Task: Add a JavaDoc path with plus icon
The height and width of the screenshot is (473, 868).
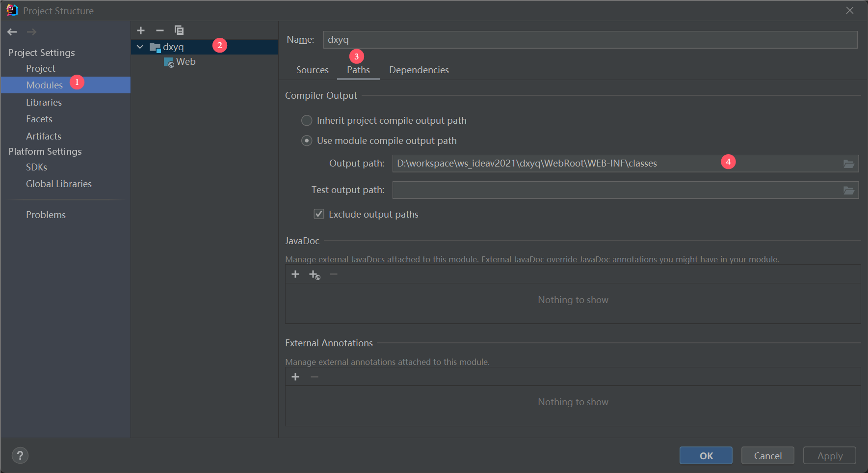Action: [295, 274]
